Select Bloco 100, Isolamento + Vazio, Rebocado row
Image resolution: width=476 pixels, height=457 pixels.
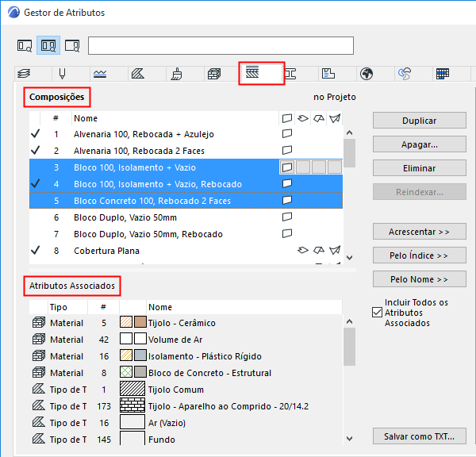[186, 184]
